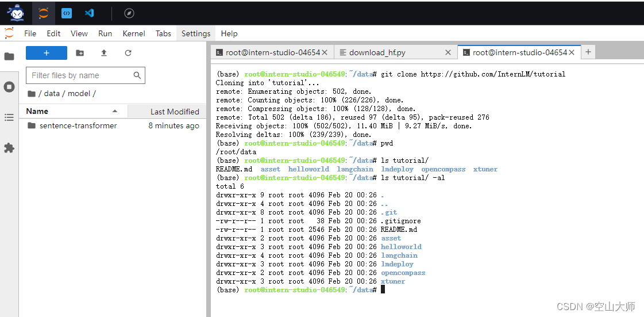Open the File menu
Image resolution: width=644 pixels, height=317 pixels.
pos(30,34)
